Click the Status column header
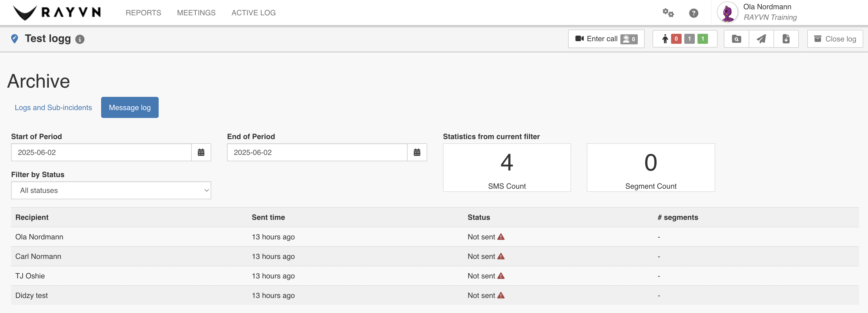This screenshot has height=313, width=868. pos(478,217)
